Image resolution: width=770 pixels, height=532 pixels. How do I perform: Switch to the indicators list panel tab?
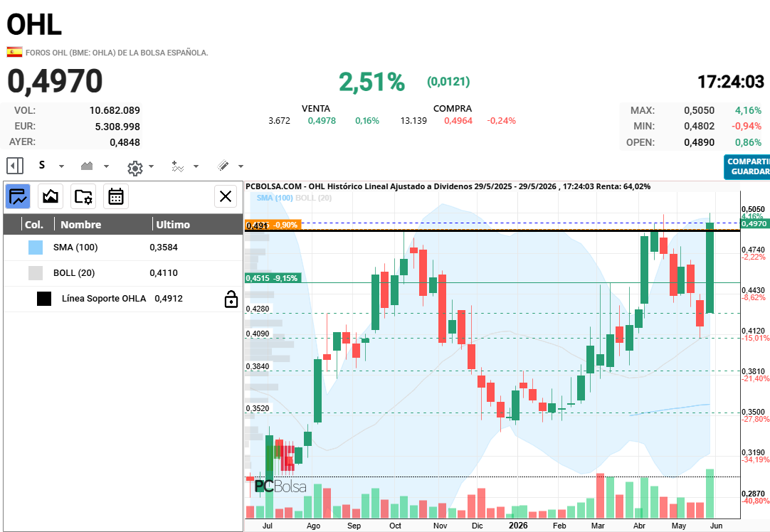[18, 197]
